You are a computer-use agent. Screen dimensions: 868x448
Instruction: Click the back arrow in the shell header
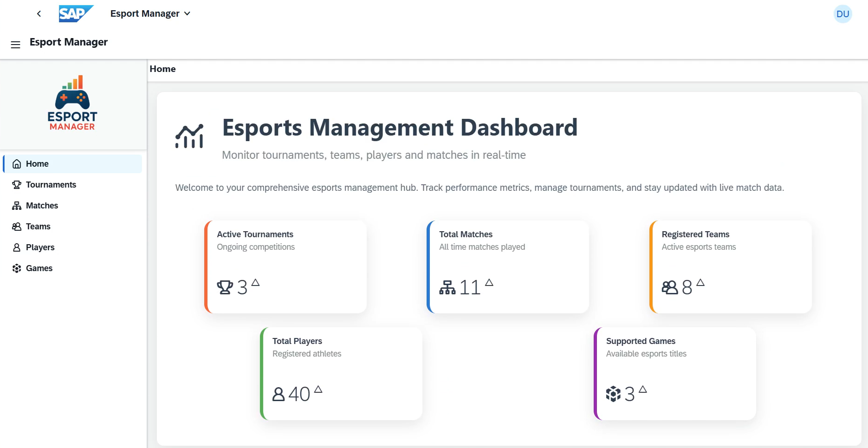point(39,13)
